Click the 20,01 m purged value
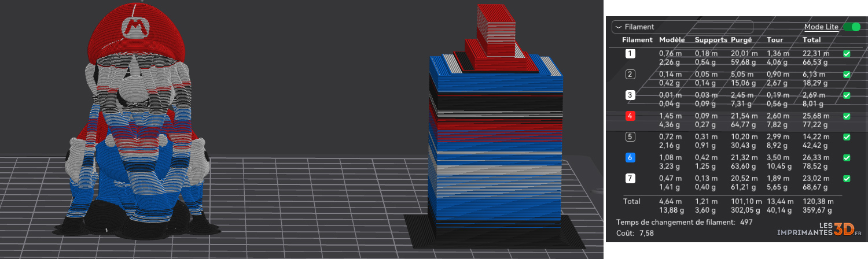The height and width of the screenshot is (259, 868). (745, 53)
